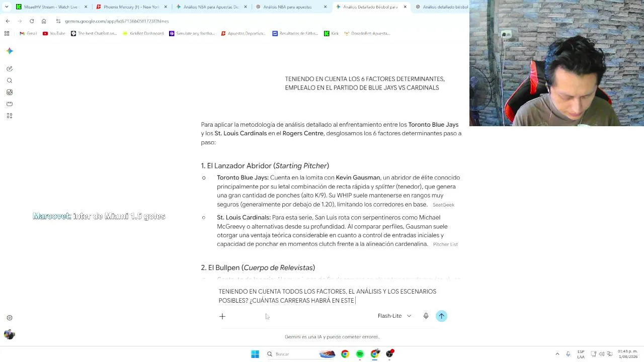Click the "Toronto Blue Jays:" bullet label
This screenshot has width=644, height=362.
coord(243,177)
